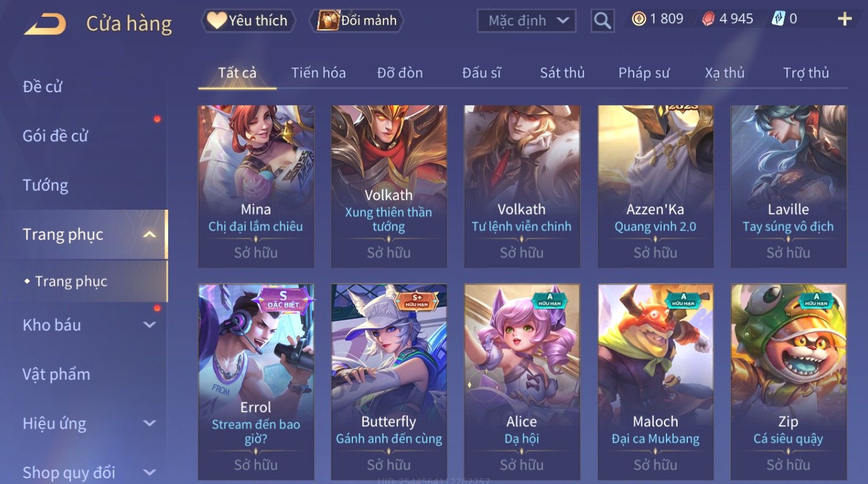868x484 pixels.
Task: Select the Pháp sư category tab
Action: click(644, 73)
